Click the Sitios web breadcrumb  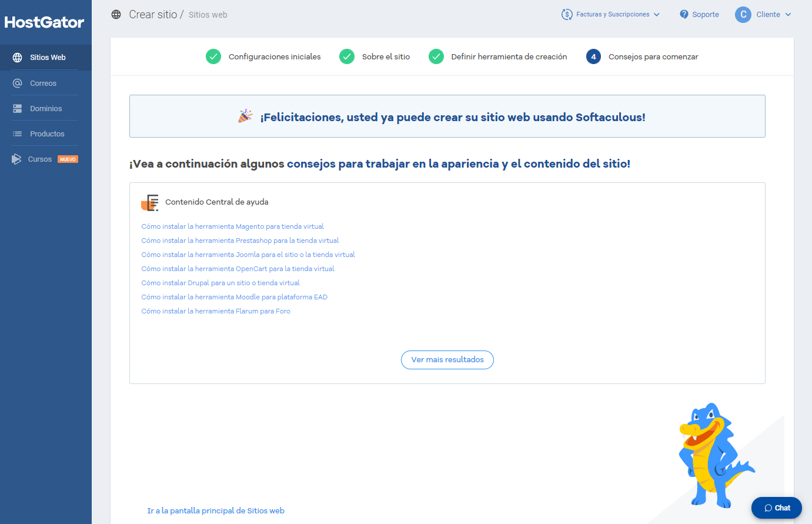tap(208, 15)
